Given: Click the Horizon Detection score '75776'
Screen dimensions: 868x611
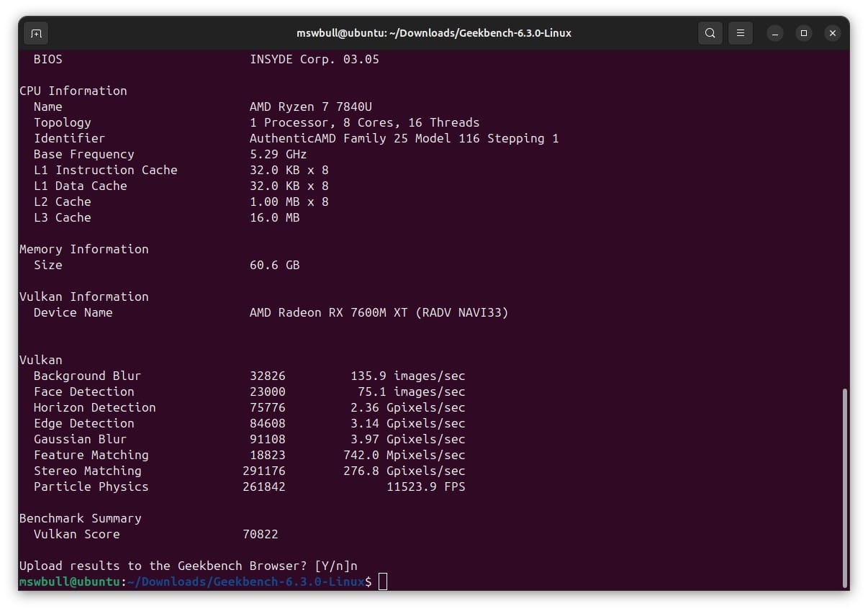Looking at the screenshot, I should [x=267, y=407].
